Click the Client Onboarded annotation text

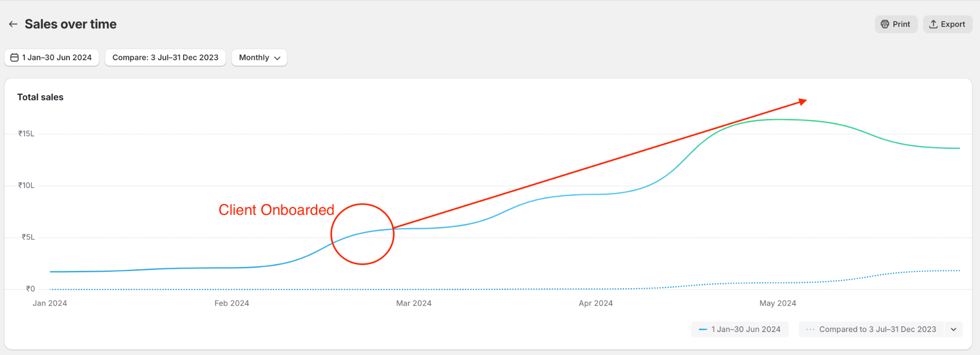tap(276, 210)
